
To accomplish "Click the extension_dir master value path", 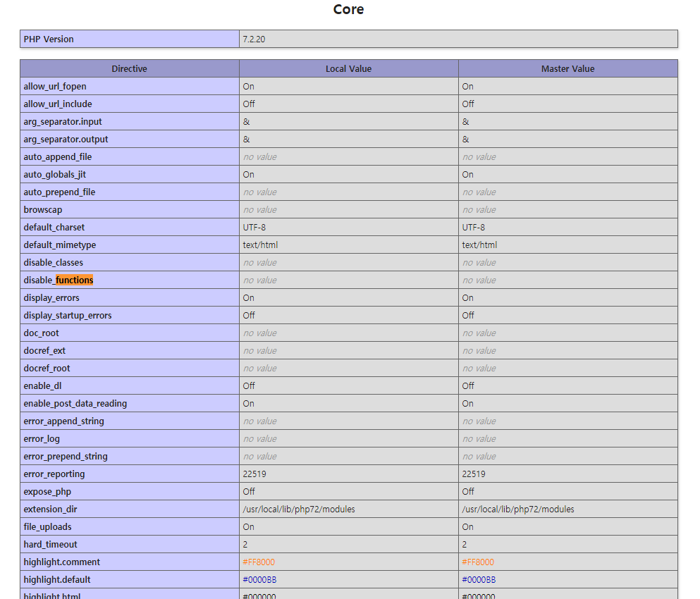I will pyautogui.click(x=518, y=510).
